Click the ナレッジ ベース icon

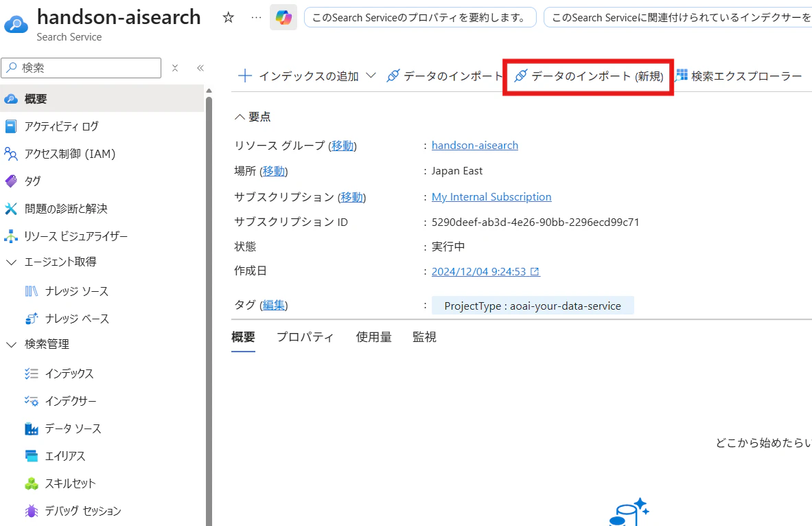click(32, 318)
